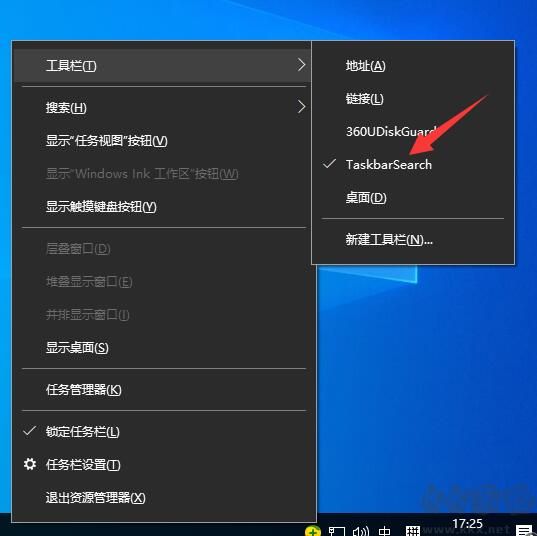This screenshot has height=536, width=537.
Task: Expand the 搜索(H) submenu arrow
Action: click(301, 107)
